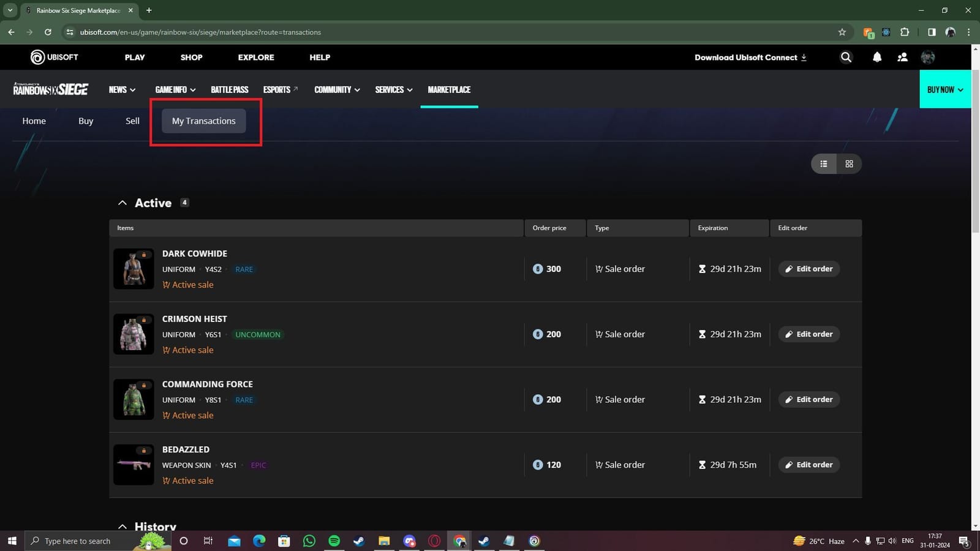
Task: Click the Ubisoft logo in the header
Action: 55,57
